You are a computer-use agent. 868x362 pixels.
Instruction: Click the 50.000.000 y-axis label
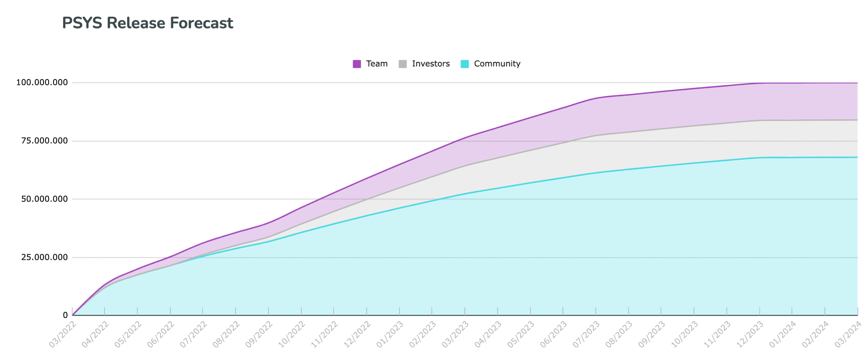[x=44, y=199]
